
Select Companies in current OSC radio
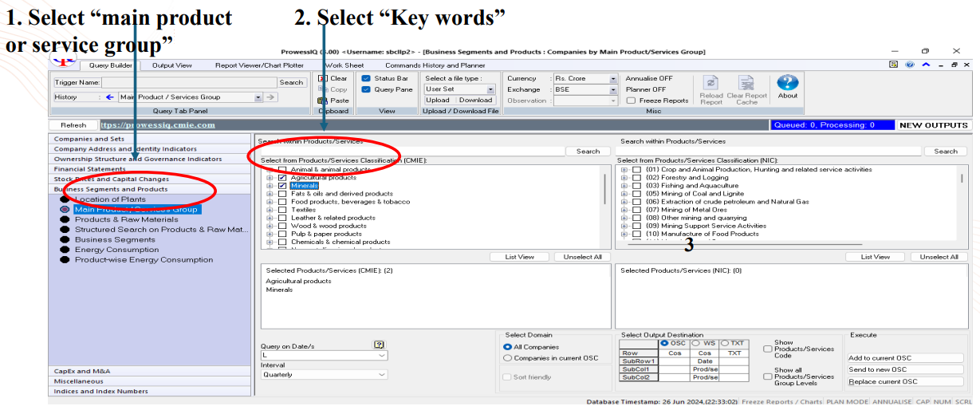tap(507, 358)
